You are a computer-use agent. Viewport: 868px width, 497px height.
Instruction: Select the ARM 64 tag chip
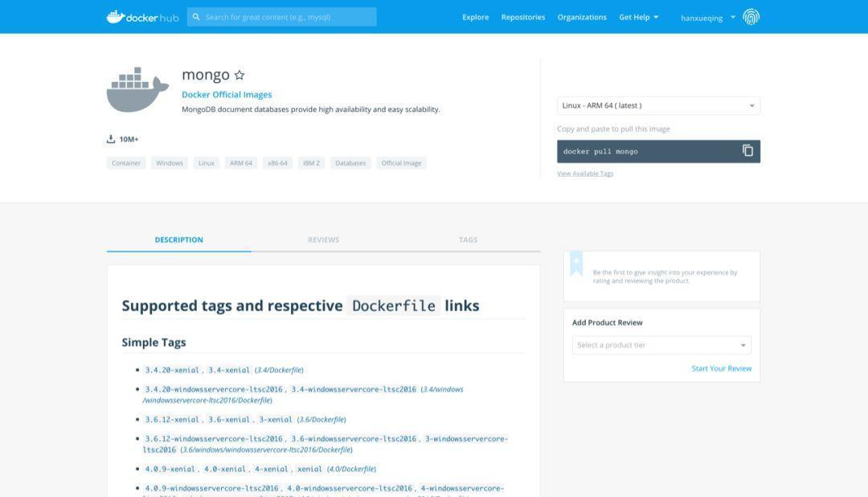(241, 163)
